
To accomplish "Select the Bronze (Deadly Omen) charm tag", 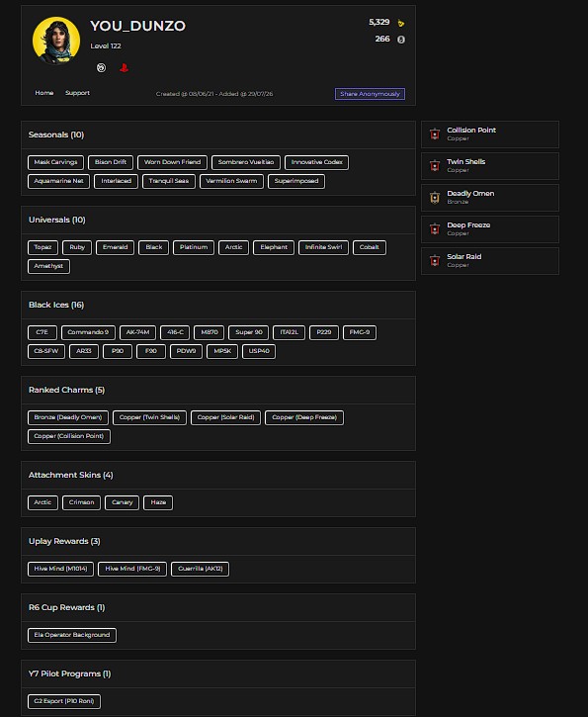I will coord(68,417).
